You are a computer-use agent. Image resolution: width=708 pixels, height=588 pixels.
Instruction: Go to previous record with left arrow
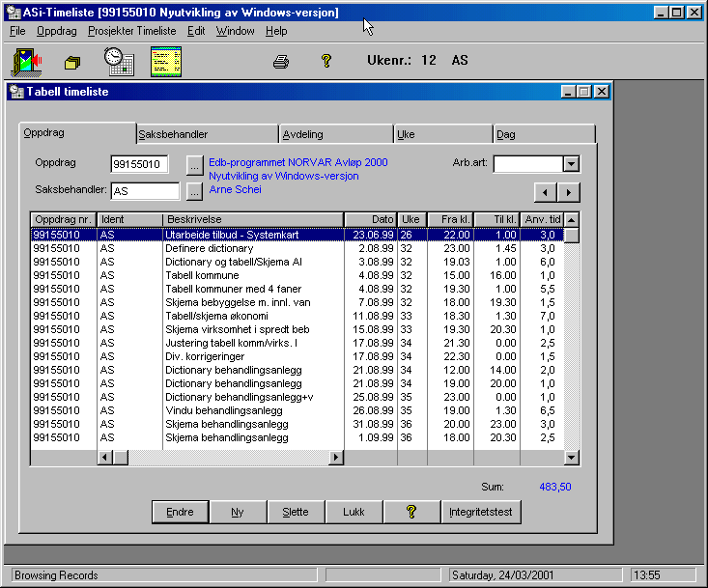pos(546,191)
